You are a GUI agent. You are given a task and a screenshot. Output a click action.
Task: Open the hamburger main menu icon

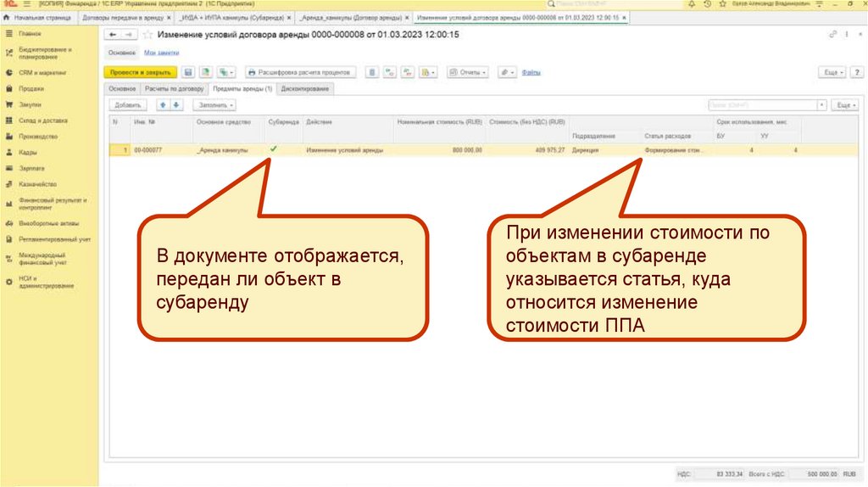[x=26, y=4]
